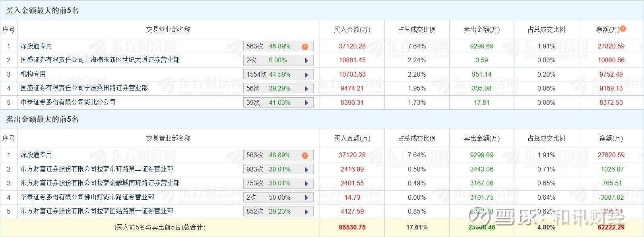644x237 pixels.
Task: Click the total net amount 62222.29
Action: (x=611, y=227)
